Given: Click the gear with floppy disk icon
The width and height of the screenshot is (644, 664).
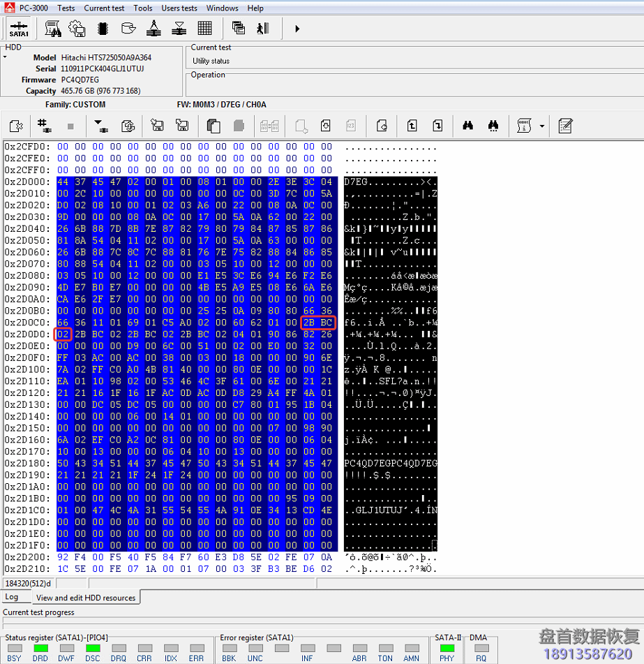Looking at the screenshot, I should coord(77,29).
